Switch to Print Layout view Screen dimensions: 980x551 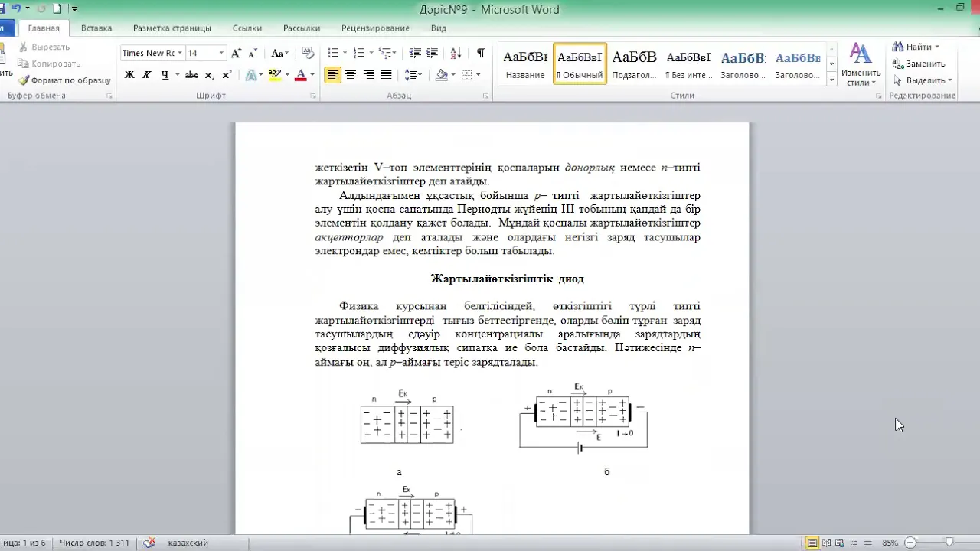(812, 543)
